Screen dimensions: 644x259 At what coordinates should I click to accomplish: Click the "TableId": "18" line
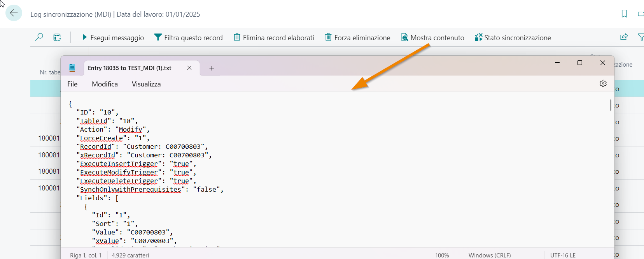tap(107, 121)
